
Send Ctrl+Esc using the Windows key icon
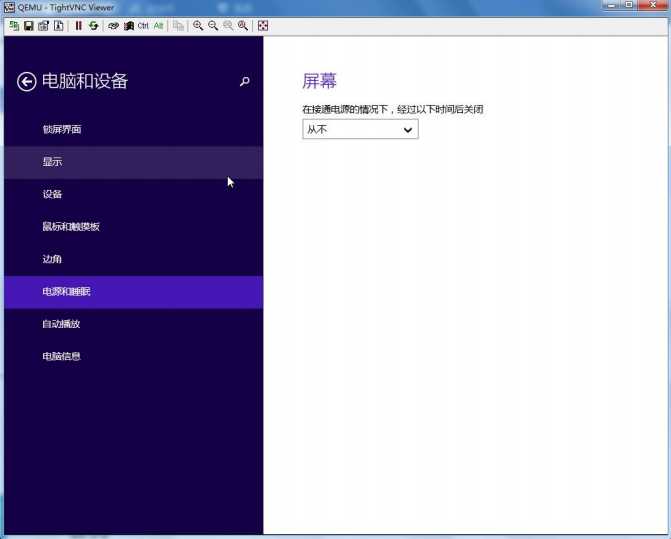pos(128,26)
